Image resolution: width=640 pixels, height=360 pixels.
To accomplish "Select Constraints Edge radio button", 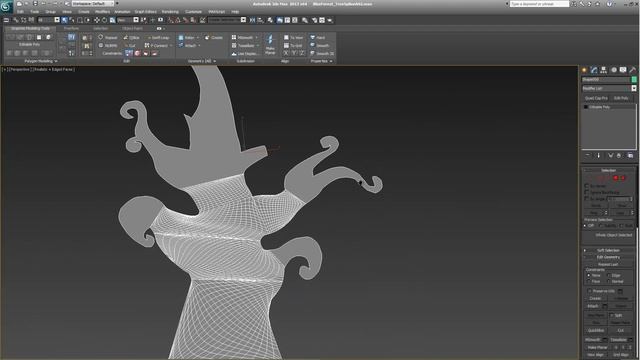I will point(609,276).
